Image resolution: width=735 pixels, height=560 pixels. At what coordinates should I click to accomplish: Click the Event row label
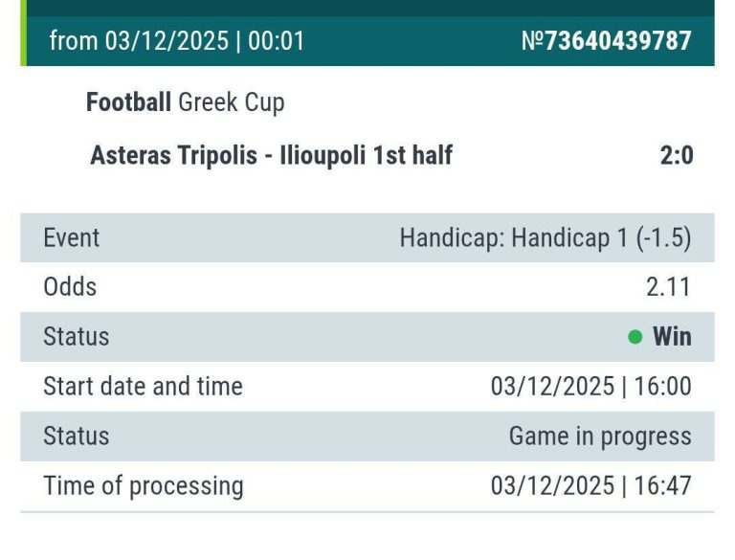(x=72, y=237)
